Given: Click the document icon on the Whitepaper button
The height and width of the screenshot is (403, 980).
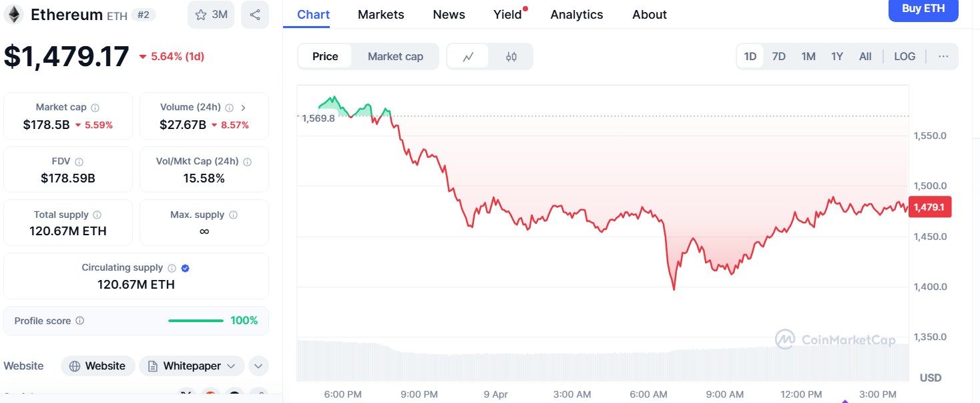Looking at the screenshot, I should [x=154, y=366].
